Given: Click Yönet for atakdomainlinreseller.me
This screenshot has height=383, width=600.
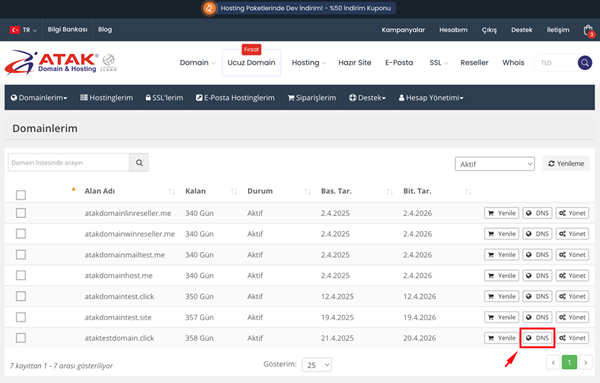Looking at the screenshot, I should [x=572, y=213].
